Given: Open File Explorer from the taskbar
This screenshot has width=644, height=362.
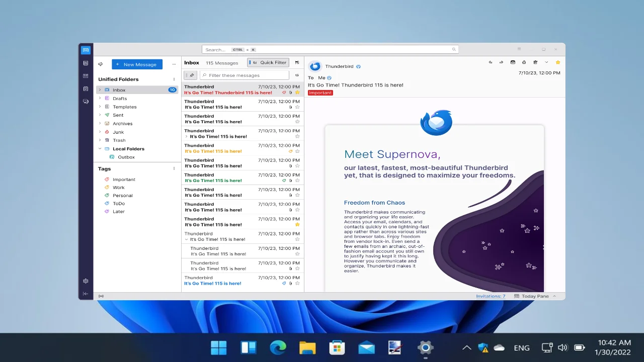Looking at the screenshot, I should pyautogui.click(x=307, y=347).
